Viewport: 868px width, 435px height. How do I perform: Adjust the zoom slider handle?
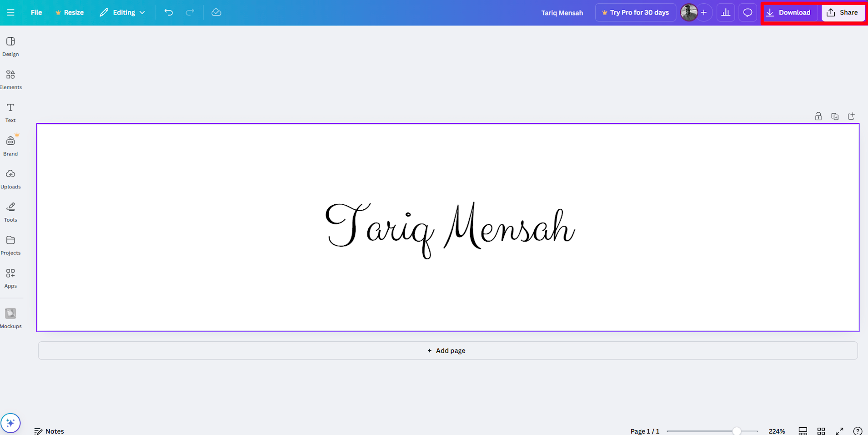coord(737,431)
